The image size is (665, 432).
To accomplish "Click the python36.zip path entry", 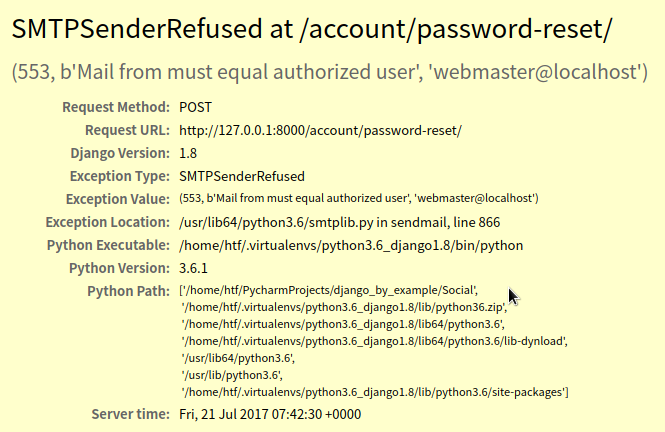I will coord(344,307).
